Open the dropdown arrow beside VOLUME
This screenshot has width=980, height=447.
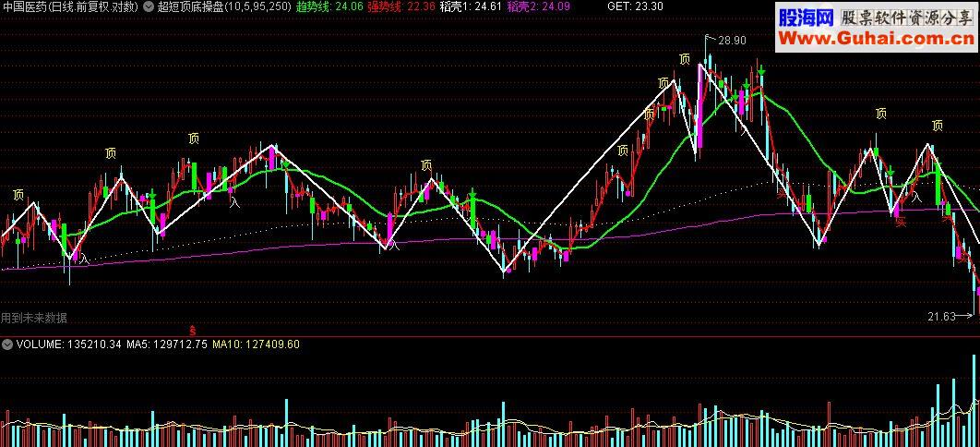(x=6, y=344)
